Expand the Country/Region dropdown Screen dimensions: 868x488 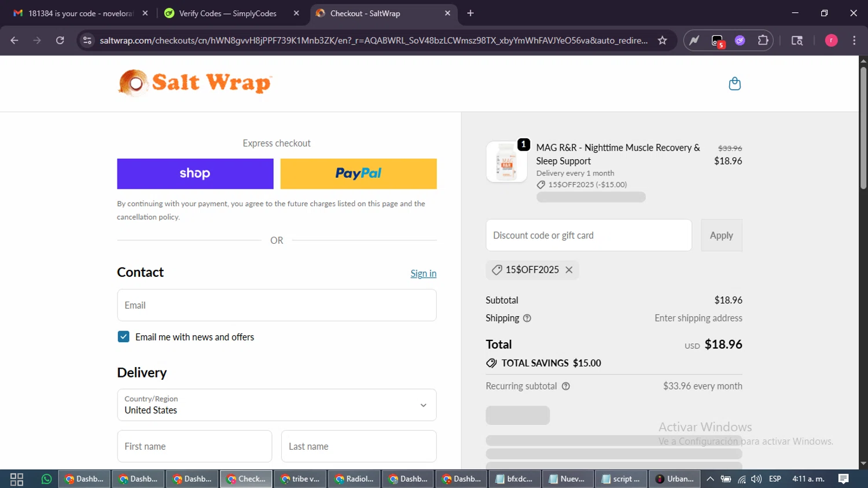click(277, 405)
